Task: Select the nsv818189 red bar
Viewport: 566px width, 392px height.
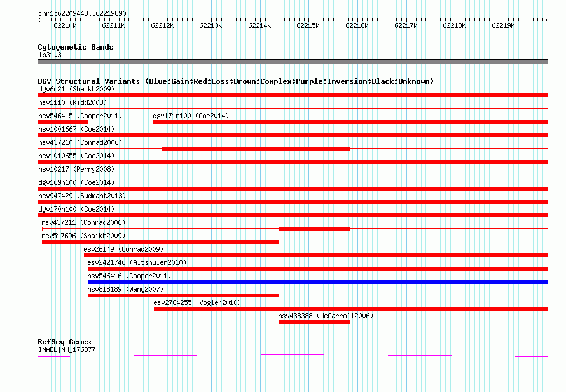Action: 183,295
